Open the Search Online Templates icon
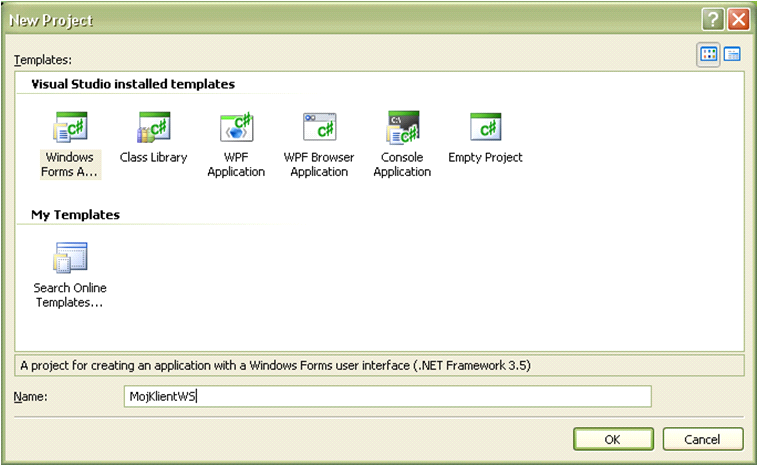 click(70, 258)
